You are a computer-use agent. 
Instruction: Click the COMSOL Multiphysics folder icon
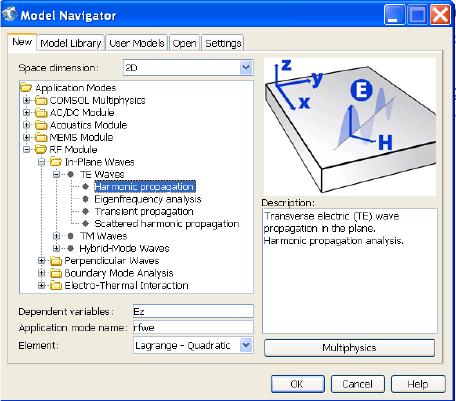click(x=41, y=100)
